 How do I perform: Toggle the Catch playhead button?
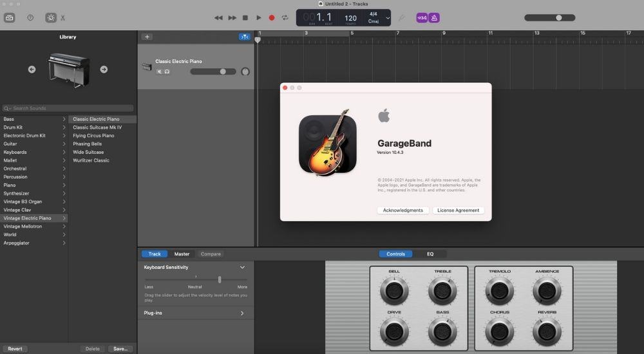(x=244, y=37)
